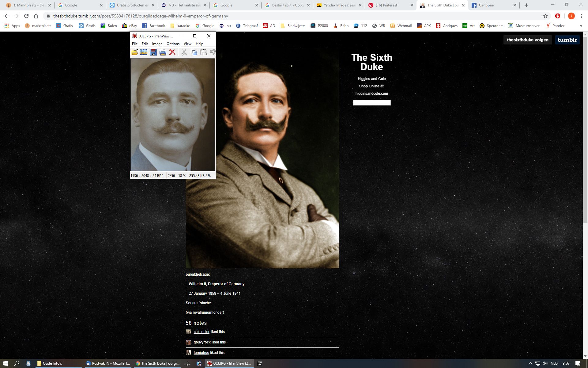Open the royalrumormonger link
The height and width of the screenshot is (368, 588).
pyautogui.click(x=208, y=312)
